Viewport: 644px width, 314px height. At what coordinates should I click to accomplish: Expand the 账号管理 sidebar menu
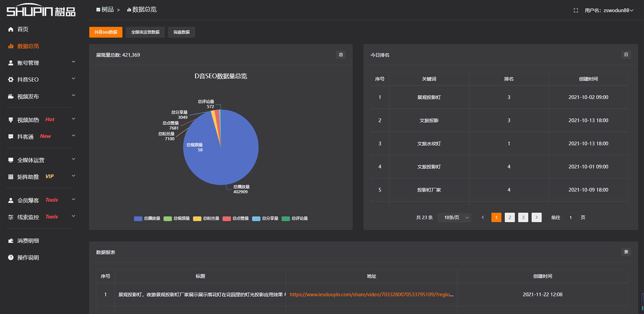(x=40, y=63)
